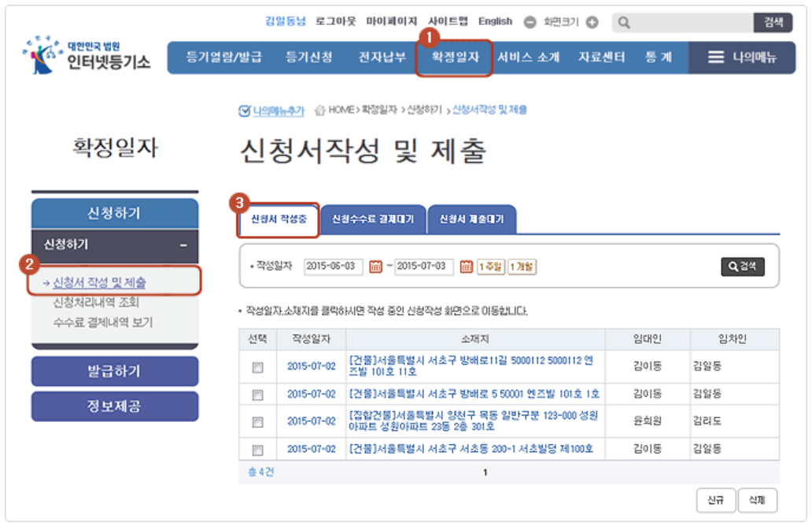The width and height of the screenshot is (812, 526).
Task: Click the 신규 button below the table
Action: pyautogui.click(x=717, y=500)
